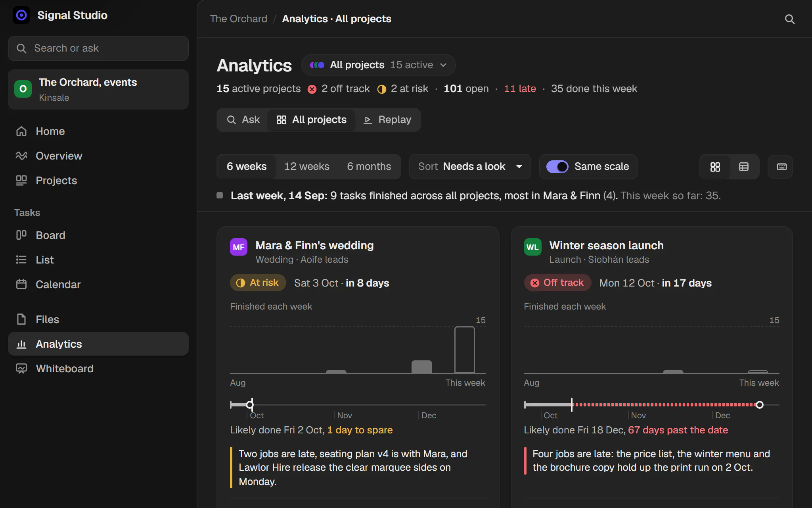Click "1 day to spare" text
The width and height of the screenshot is (812, 508).
(x=360, y=430)
